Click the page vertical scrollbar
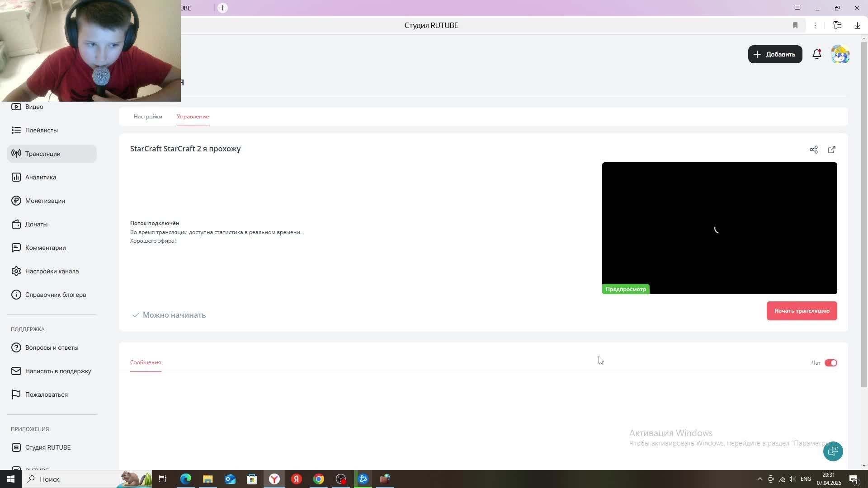The image size is (868, 488). point(864,212)
